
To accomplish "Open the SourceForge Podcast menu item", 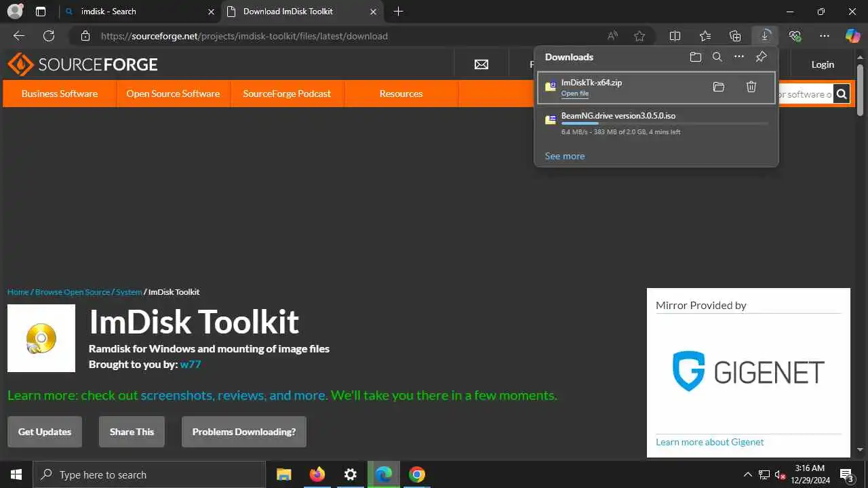I will coord(287,94).
